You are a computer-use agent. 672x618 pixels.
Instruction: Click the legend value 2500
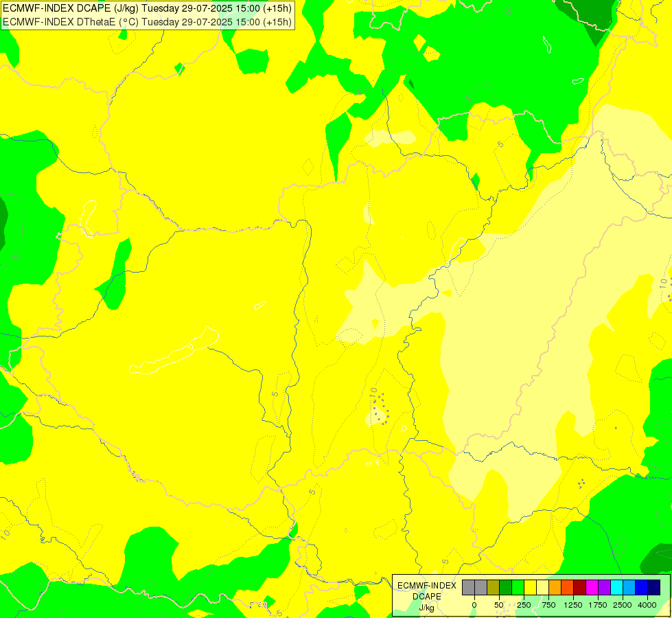coord(623,605)
